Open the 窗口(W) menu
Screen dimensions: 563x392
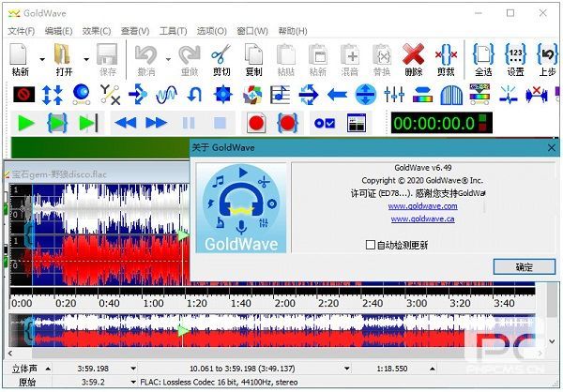(252, 31)
